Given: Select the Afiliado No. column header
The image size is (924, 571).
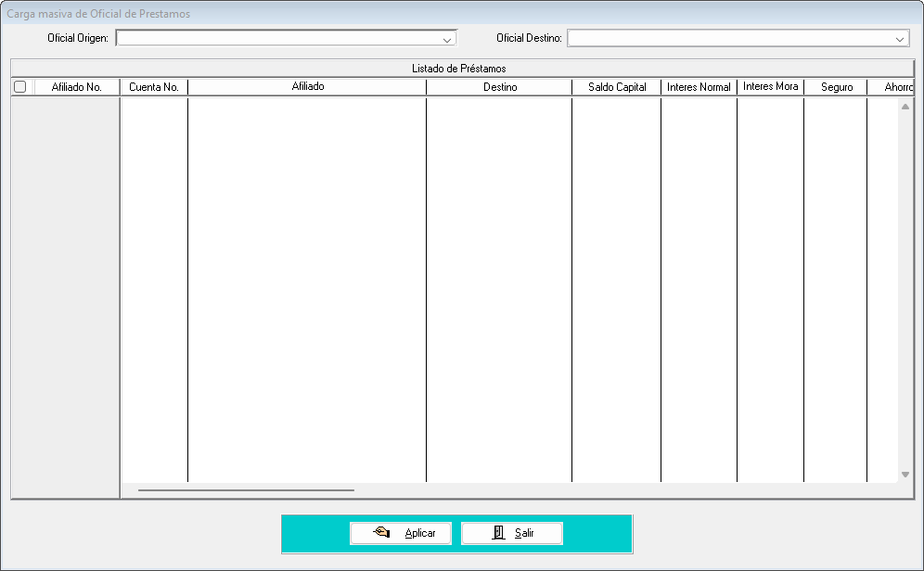Looking at the screenshot, I should coord(76,87).
